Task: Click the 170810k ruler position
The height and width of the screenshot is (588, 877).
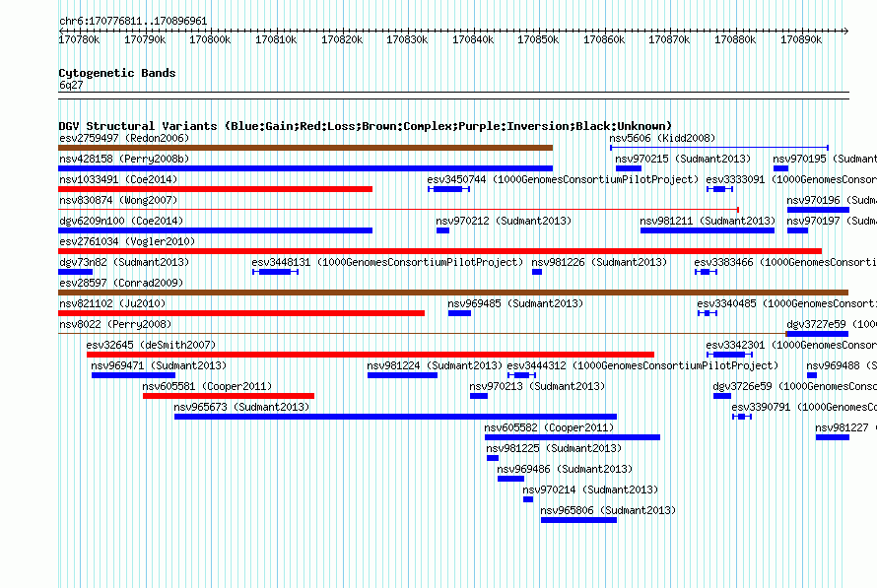Action: [276, 39]
